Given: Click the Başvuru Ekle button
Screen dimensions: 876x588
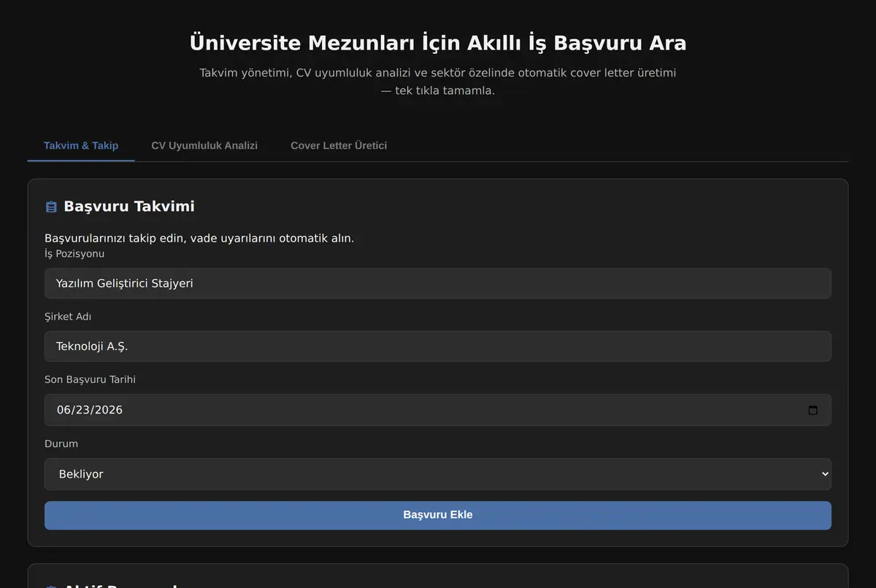Looking at the screenshot, I should (438, 515).
